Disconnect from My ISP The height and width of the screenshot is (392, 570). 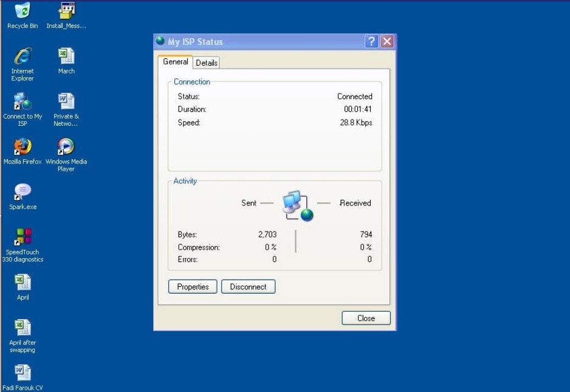pos(248,286)
